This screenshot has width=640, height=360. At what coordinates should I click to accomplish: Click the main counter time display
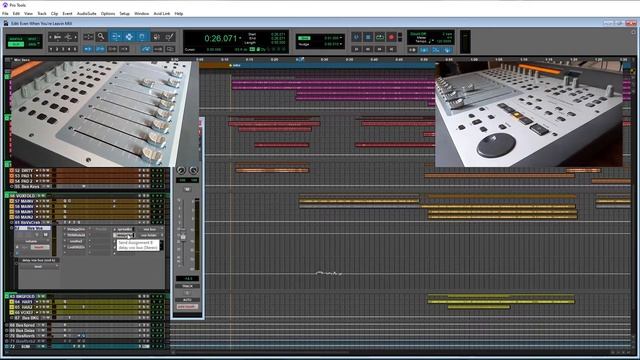tap(221, 38)
